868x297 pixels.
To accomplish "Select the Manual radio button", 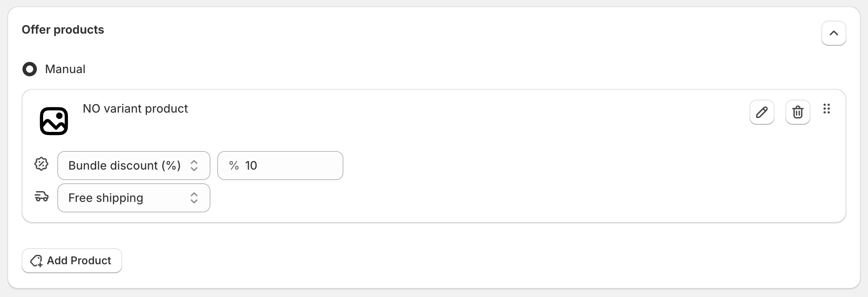I will pos(30,69).
